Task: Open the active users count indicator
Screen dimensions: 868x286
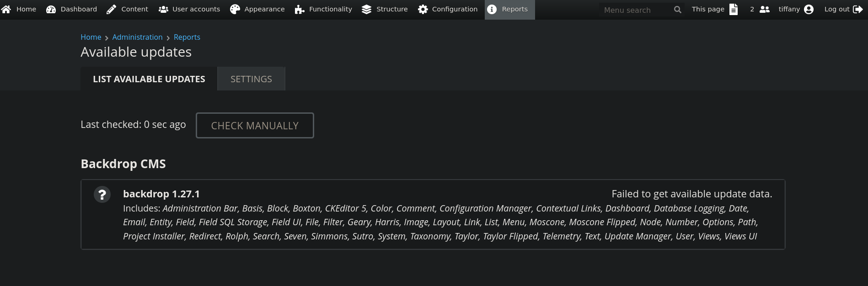Action: click(760, 10)
